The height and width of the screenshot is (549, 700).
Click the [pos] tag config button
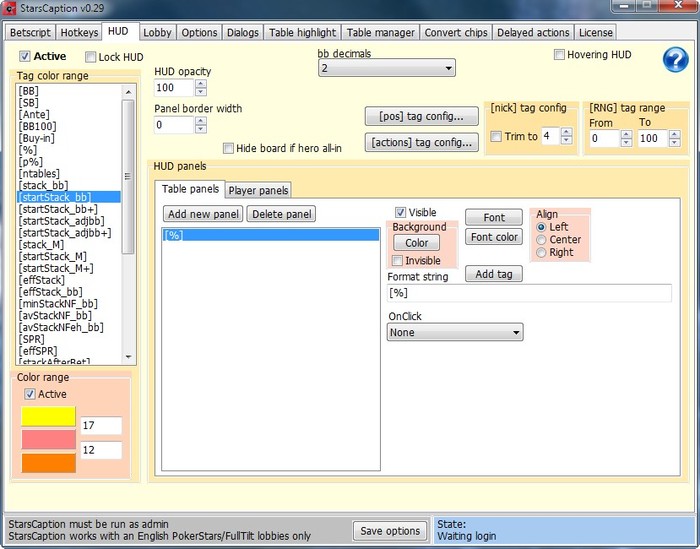point(421,116)
